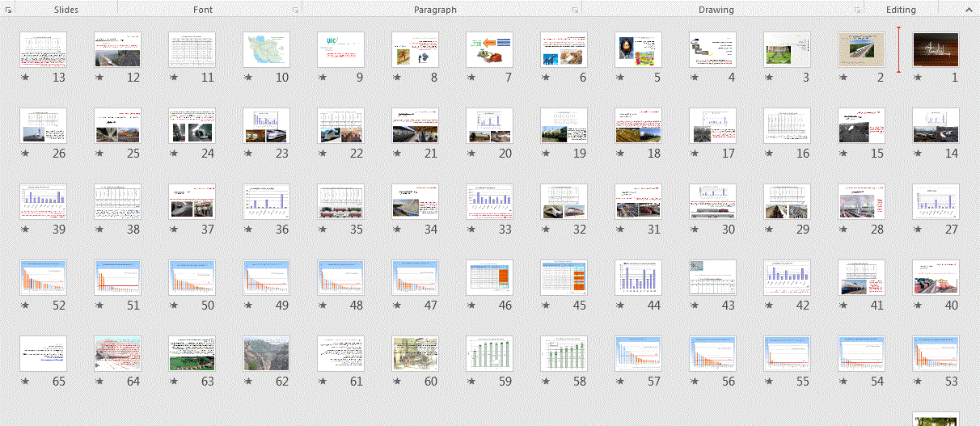Play transition star for slide 46

471,306
